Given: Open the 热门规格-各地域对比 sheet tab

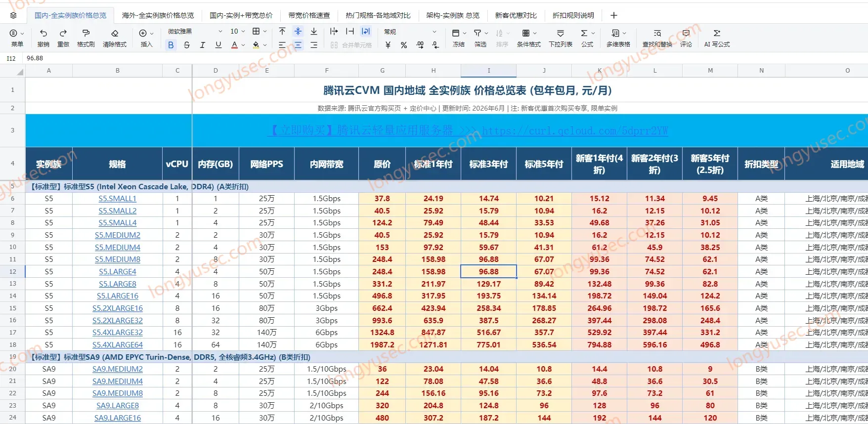Looking at the screenshot, I should [378, 15].
